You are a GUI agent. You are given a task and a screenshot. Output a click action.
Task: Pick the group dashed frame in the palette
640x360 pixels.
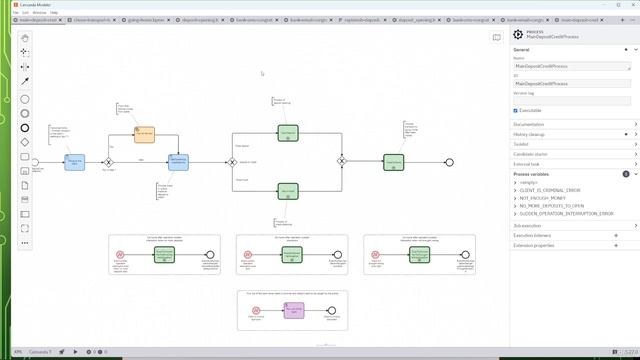(x=25, y=229)
